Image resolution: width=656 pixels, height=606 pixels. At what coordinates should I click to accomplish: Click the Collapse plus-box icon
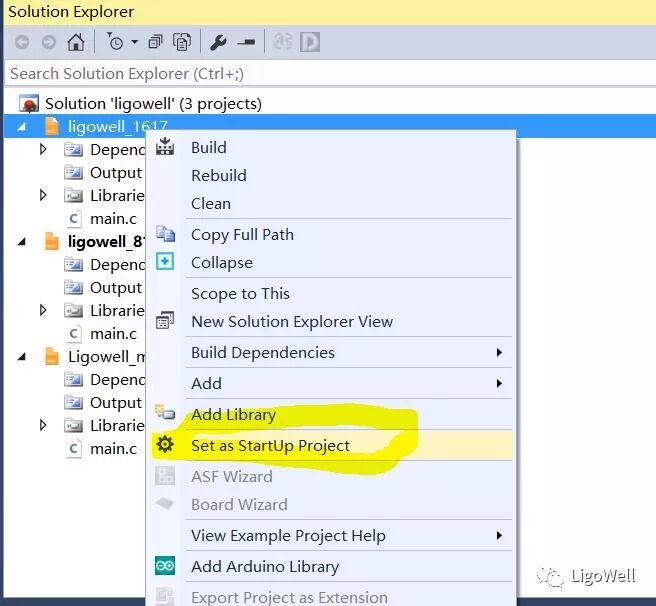(165, 261)
